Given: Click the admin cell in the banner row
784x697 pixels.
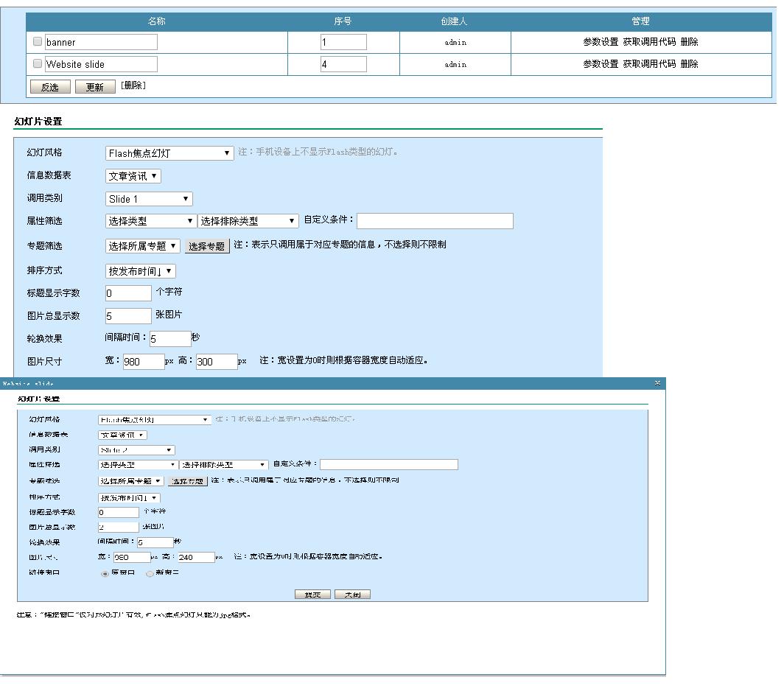Looking at the screenshot, I should (x=455, y=43).
